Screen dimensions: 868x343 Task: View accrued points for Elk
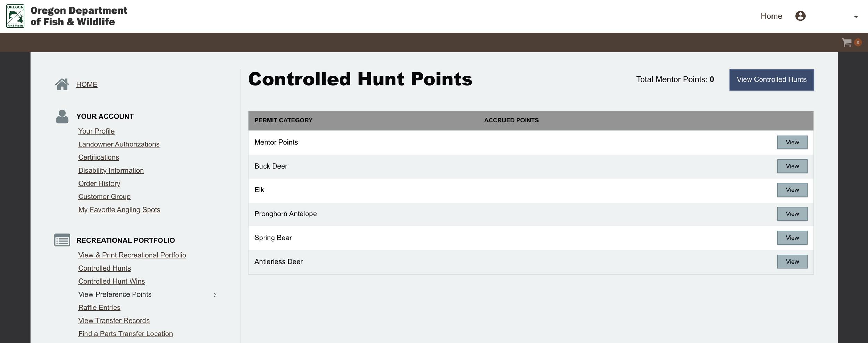click(792, 190)
